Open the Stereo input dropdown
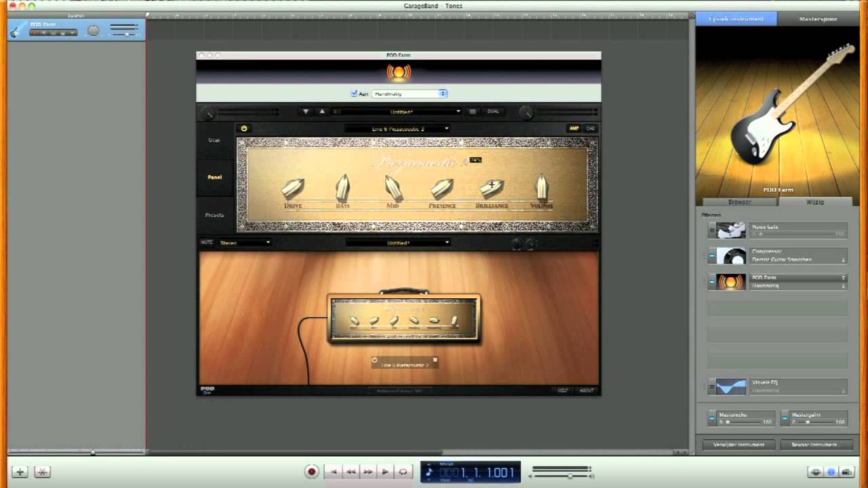The image size is (868, 488). pyautogui.click(x=244, y=243)
